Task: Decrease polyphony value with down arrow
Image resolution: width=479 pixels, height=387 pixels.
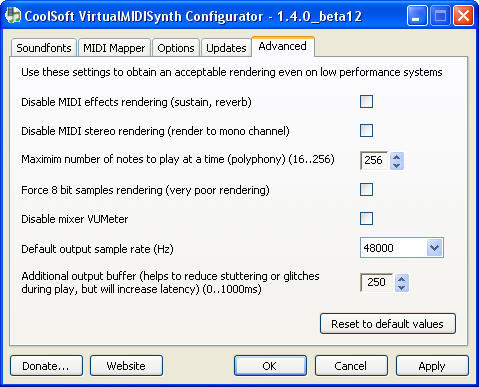Action: point(397,165)
